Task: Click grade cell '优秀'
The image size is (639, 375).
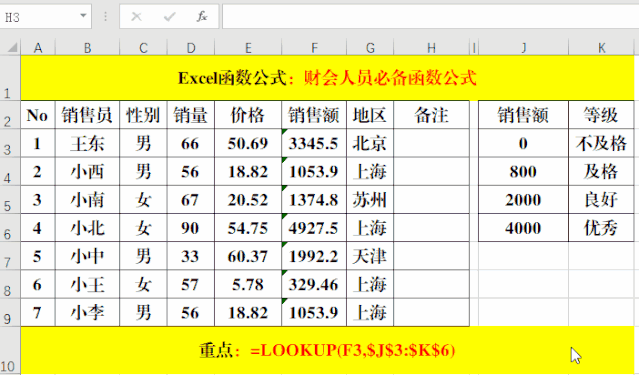Action: click(602, 228)
